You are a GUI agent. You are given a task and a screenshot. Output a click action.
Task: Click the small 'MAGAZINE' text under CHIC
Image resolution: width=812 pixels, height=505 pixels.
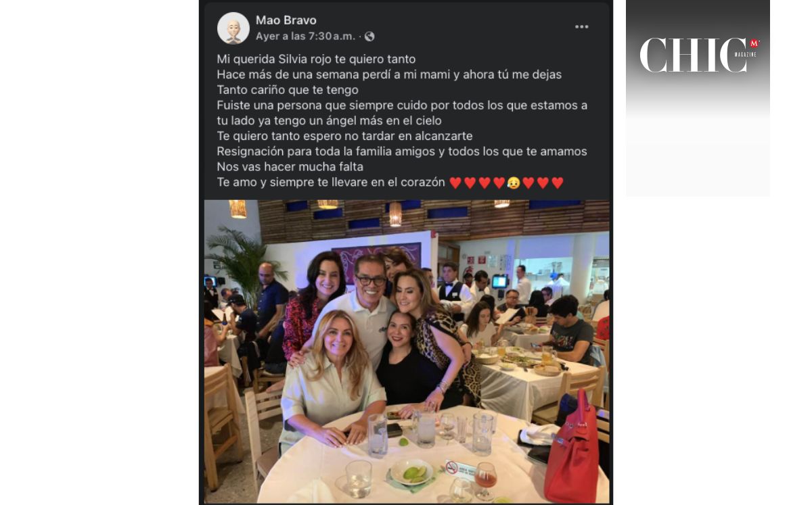[x=745, y=53]
